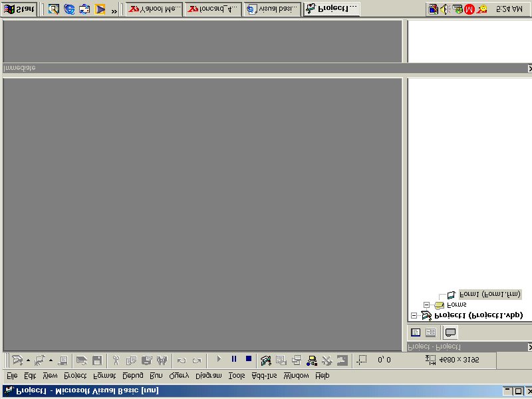Click the Cut scissors icon
Viewport: 532px width, 399px height.
coord(116,360)
